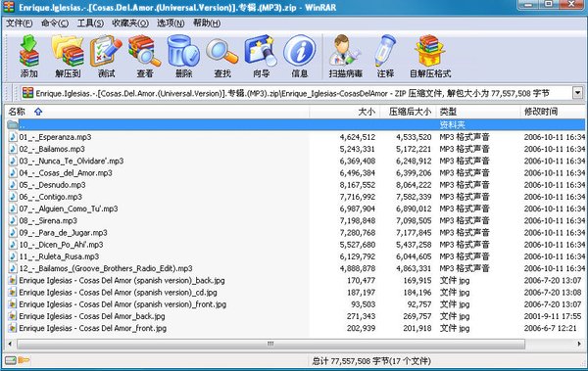Click the WinRAR title bar application icon

click(9, 7)
